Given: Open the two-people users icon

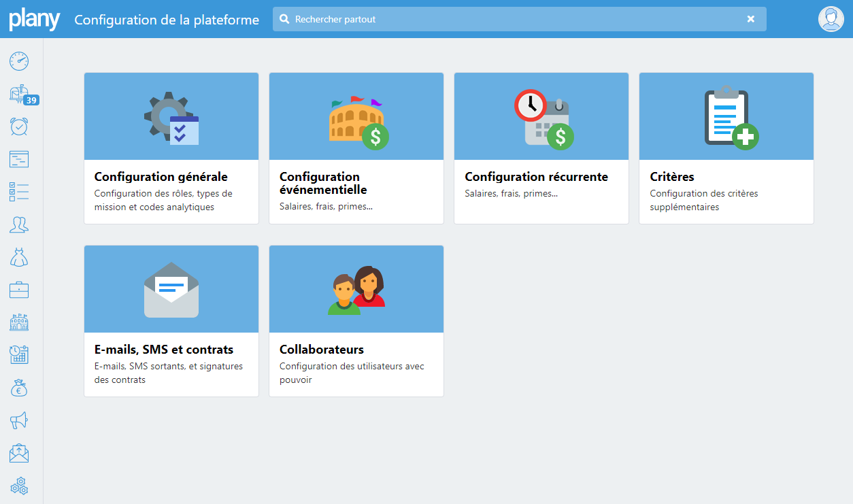Looking at the screenshot, I should [x=18, y=224].
